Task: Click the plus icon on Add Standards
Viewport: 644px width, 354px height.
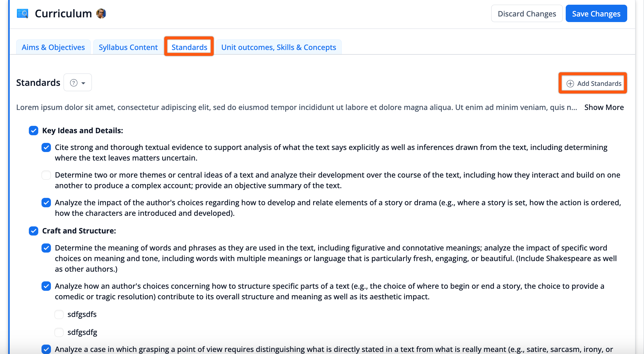Action: point(570,83)
